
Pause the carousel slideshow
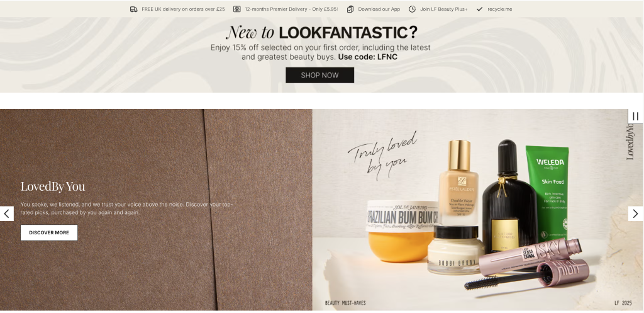click(635, 117)
